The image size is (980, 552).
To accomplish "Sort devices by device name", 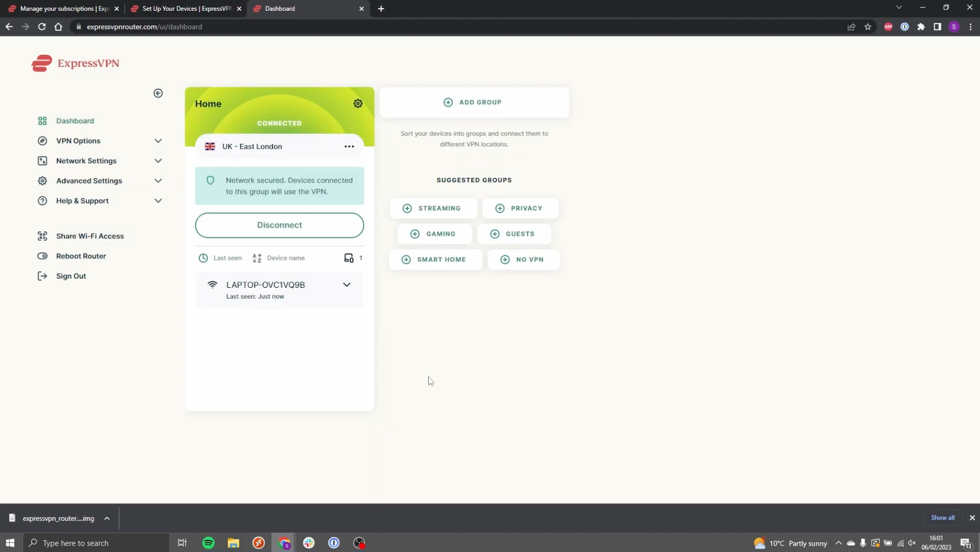I will coord(279,258).
